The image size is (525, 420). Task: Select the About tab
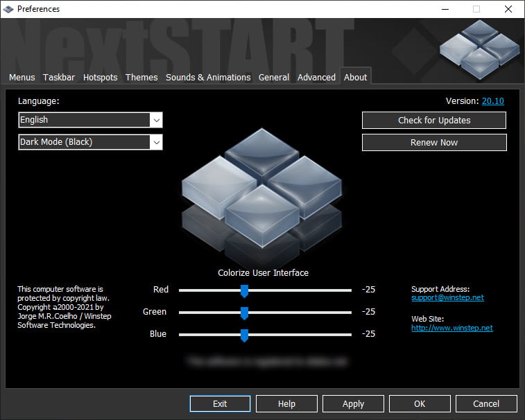tap(356, 78)
